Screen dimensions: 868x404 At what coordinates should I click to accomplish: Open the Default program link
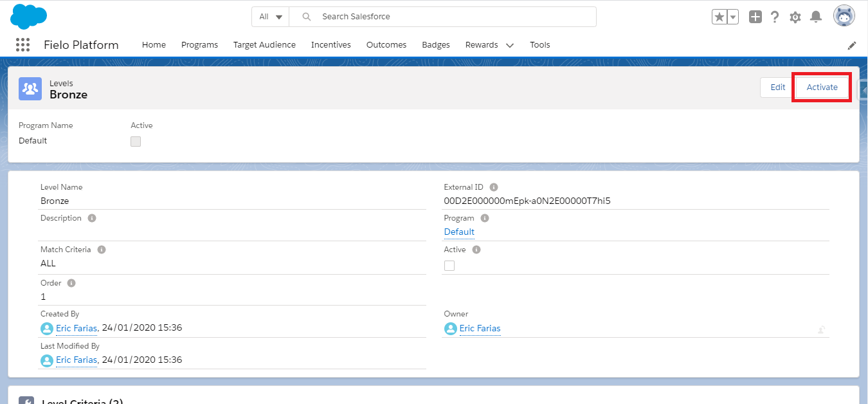click(459, 232)
